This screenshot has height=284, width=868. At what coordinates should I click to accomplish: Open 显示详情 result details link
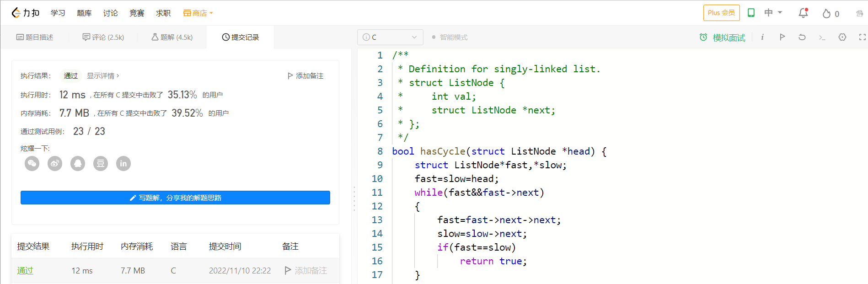(x=103, y=76)
